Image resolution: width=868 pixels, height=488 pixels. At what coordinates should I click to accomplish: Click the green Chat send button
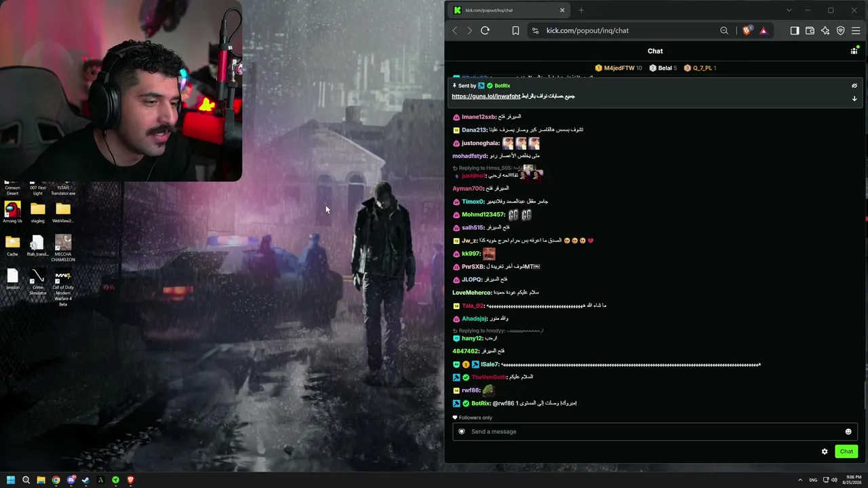(846, 451)
